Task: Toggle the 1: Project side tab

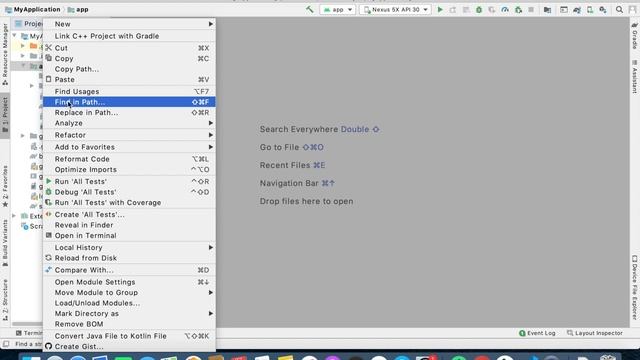Action: point(5,115)
